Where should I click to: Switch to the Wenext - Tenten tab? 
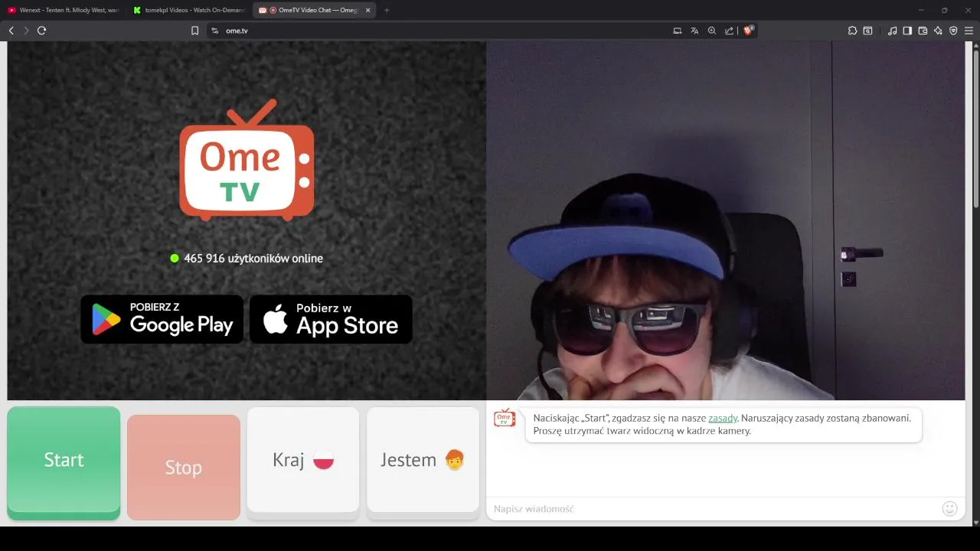point(63,10)
